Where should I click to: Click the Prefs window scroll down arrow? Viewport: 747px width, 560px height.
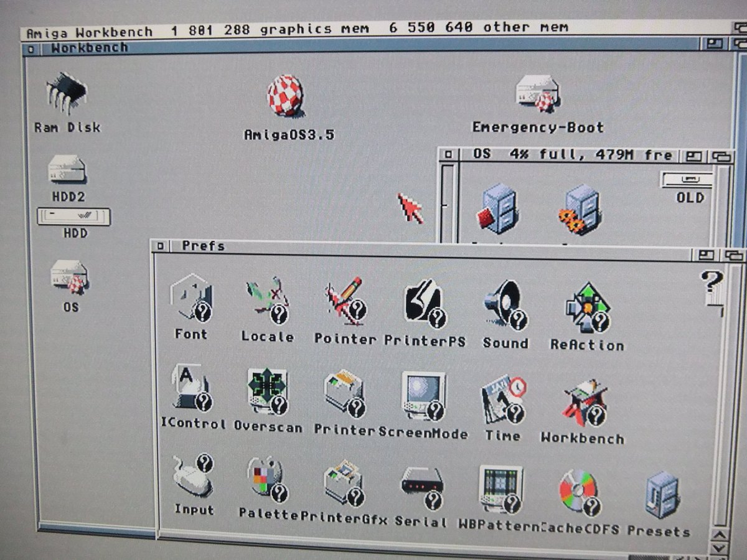719,548
